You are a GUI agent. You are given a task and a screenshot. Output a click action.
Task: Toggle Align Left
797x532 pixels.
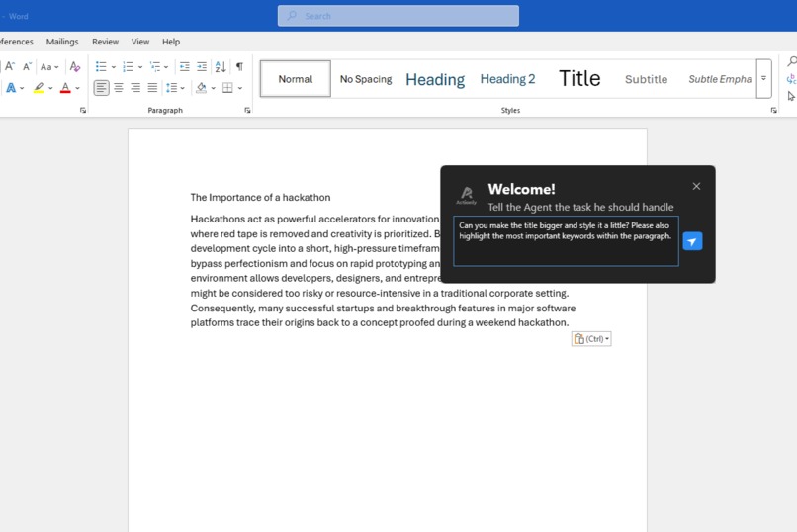pos(101,88)
